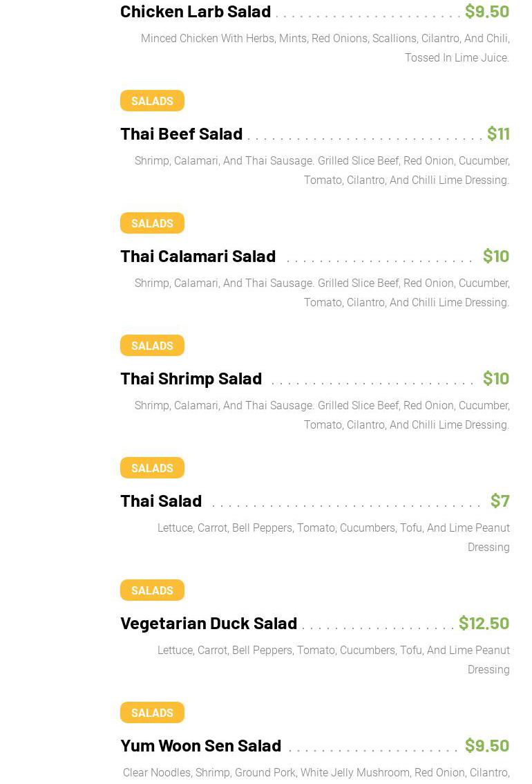532x784 pixels.
Task: Choose the Vegetarian Duck Salad heading
Action: click(209, 623)
